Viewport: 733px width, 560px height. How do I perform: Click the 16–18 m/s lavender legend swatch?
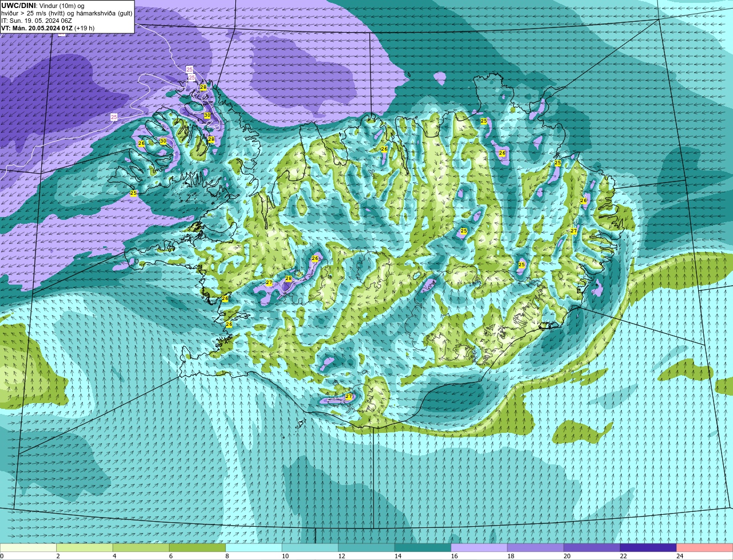click(479, 547)
